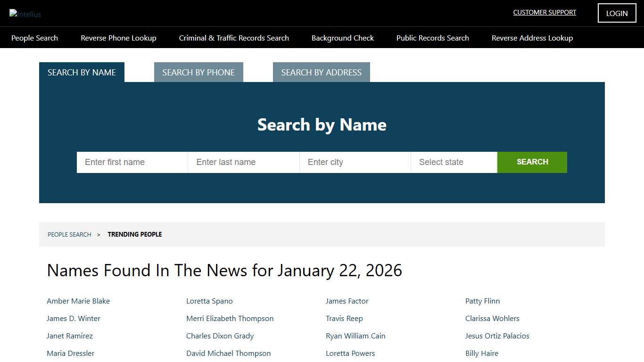Click the LOGIN button
Image resolution: width=644 pixels, height=362 pixels.
click(617, 13)
